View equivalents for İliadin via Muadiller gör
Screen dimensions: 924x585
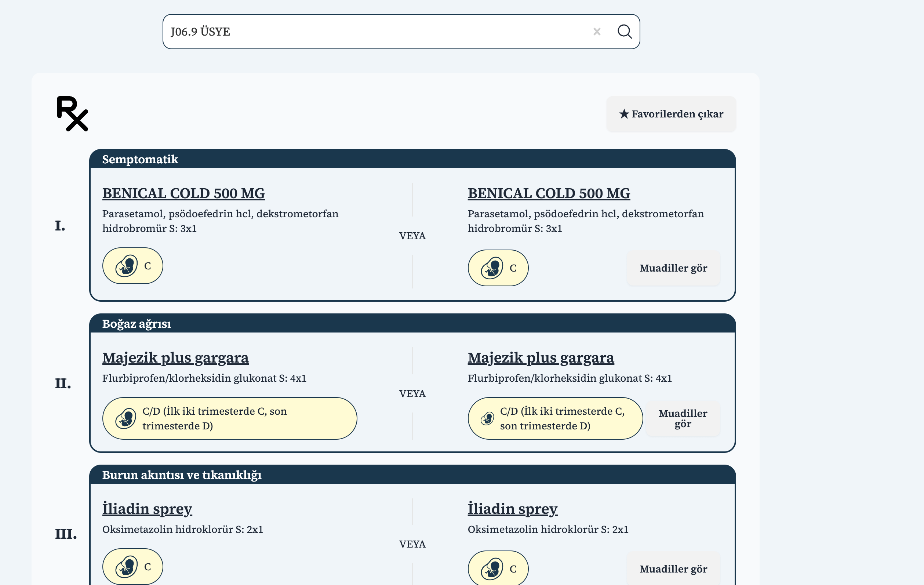(x=673, y=568)
